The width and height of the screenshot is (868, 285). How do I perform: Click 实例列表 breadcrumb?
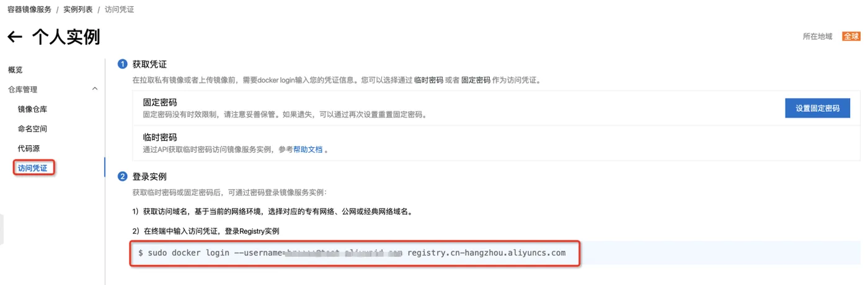point(78,10)
